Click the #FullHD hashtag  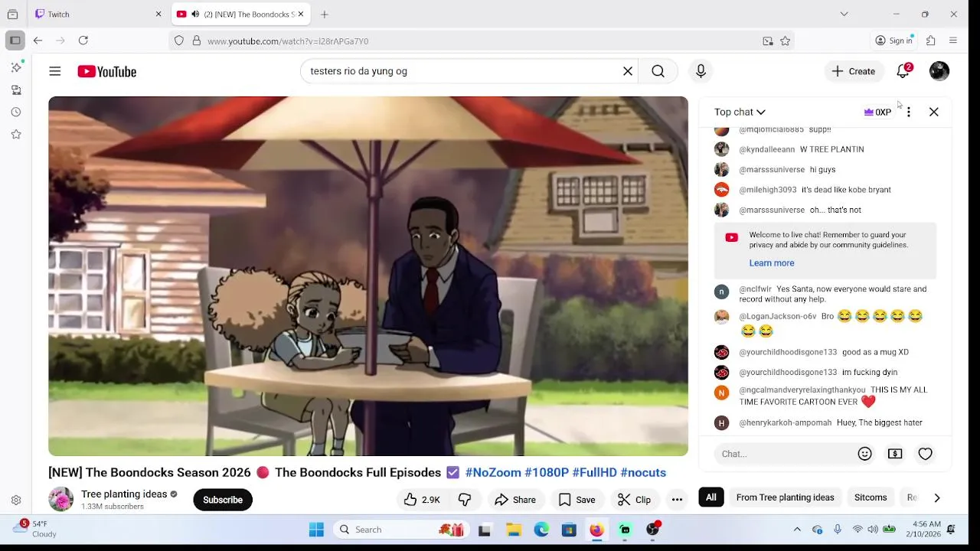[x=594, y=472]
